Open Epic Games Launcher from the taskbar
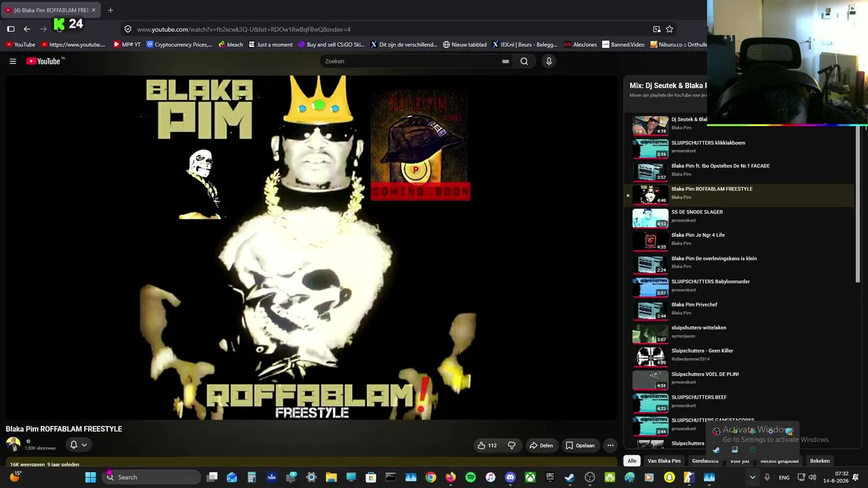The width and height of the screenshot is (868, 488). click(550, 477)
